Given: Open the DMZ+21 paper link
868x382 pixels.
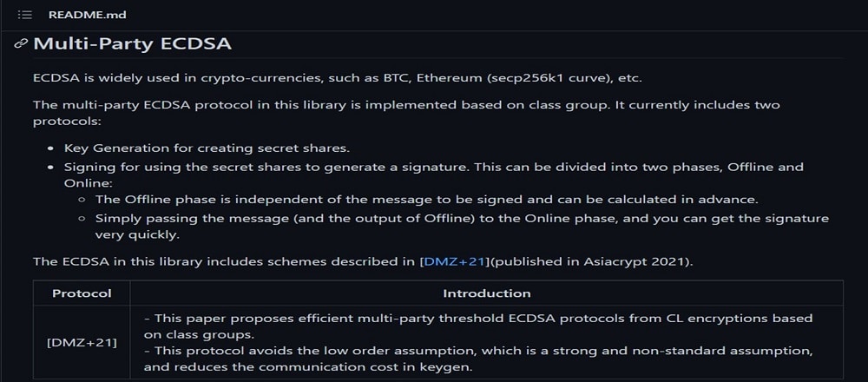Looking at the screenshot, I should [x=455, y=261].
